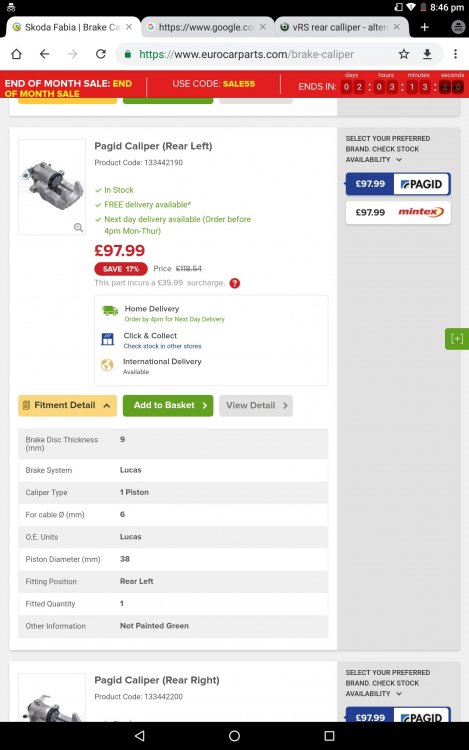
Task: Magnify the caliper image with zoom icon
Action: (78, 228)
